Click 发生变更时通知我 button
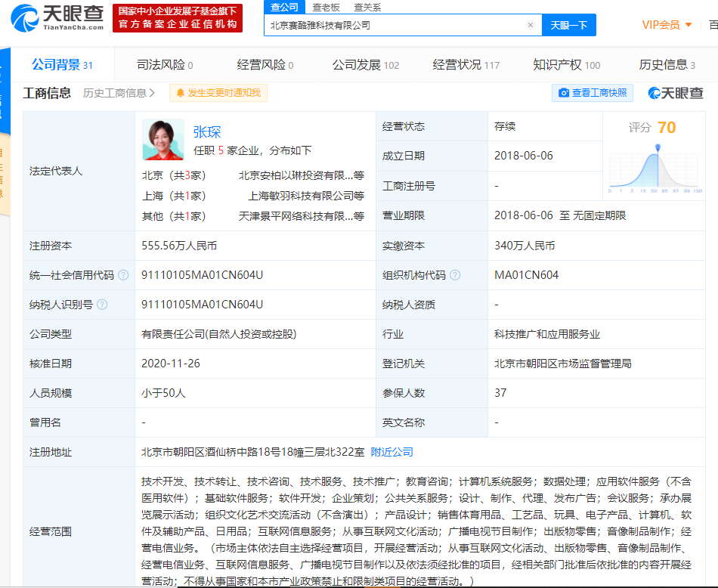Image resolution: width=718 pixels, height=588 pixels. click(218, 93)
